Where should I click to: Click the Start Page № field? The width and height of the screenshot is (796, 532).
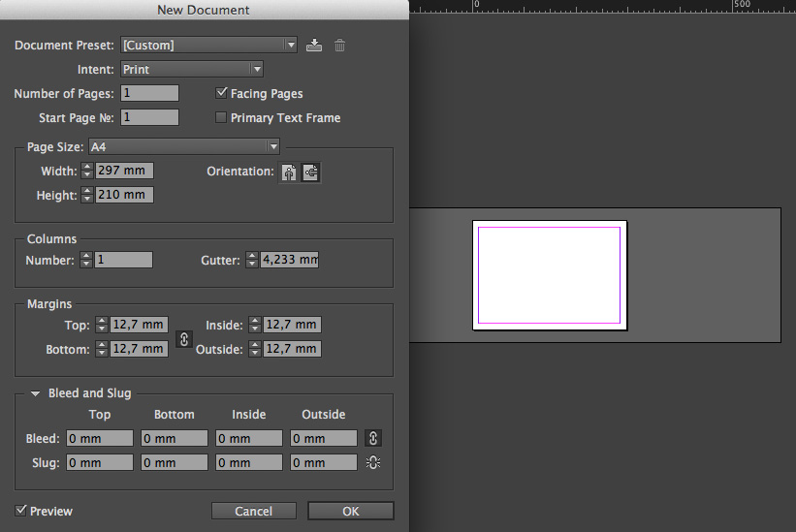point(149,117)
